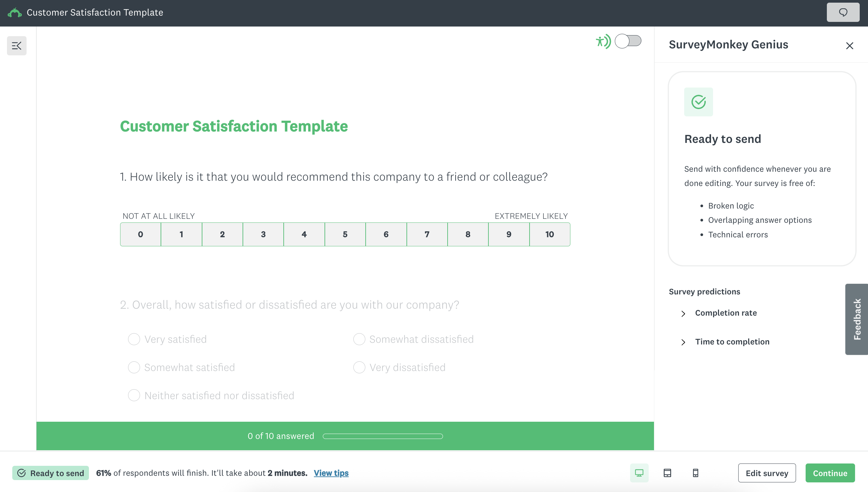
Task: Open the comments speech bubble button
Action: pyautogui.click(x=843, y=13)
